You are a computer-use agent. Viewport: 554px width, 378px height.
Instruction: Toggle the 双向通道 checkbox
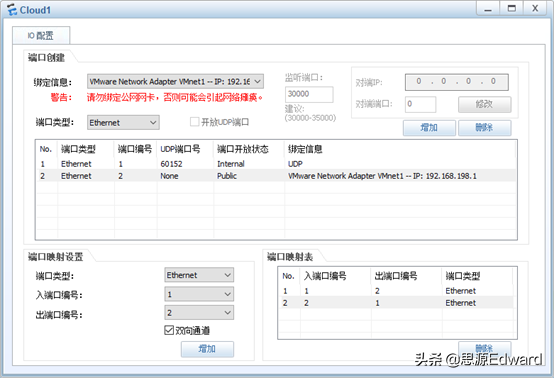coord(169,330)
